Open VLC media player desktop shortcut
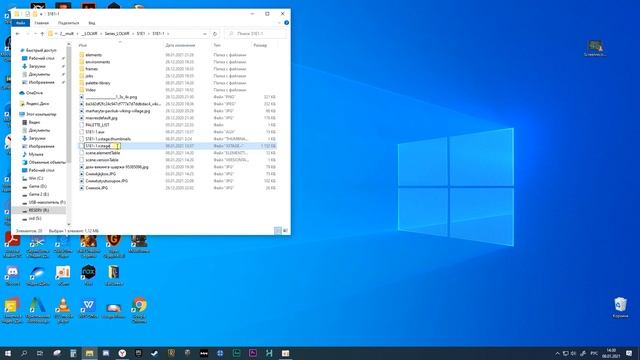The image size is (640, 360). (63, 310)
